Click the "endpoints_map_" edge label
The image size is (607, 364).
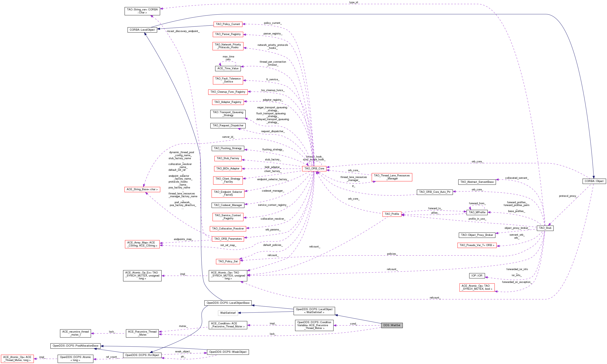tap(183, 239)
